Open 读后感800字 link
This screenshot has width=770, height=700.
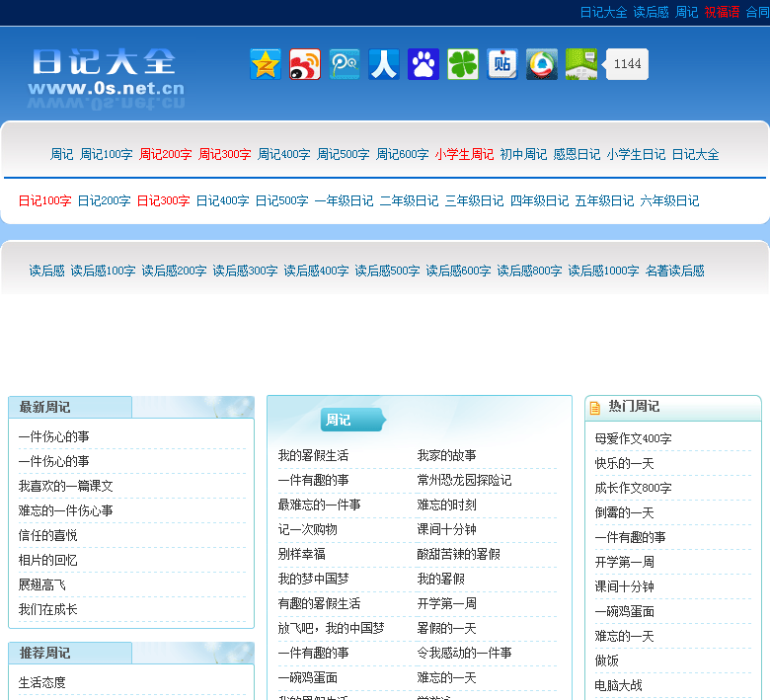[529, 271]
